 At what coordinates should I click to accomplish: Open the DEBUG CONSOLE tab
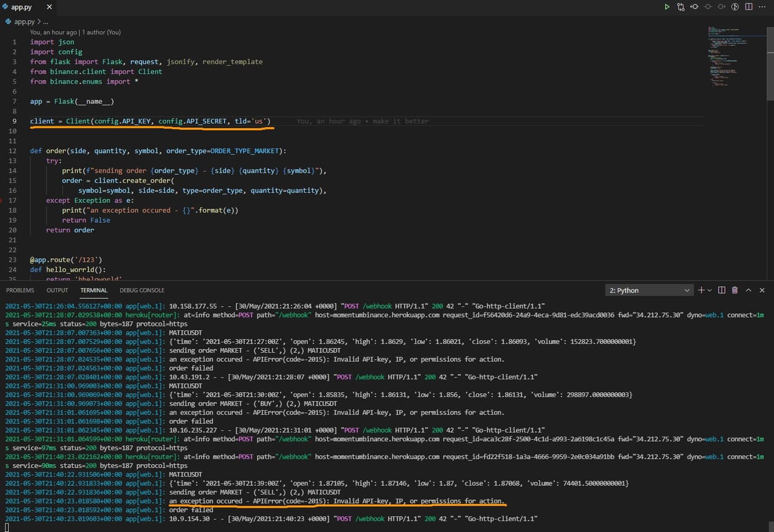pyautogui.click(x=142, y=291)
